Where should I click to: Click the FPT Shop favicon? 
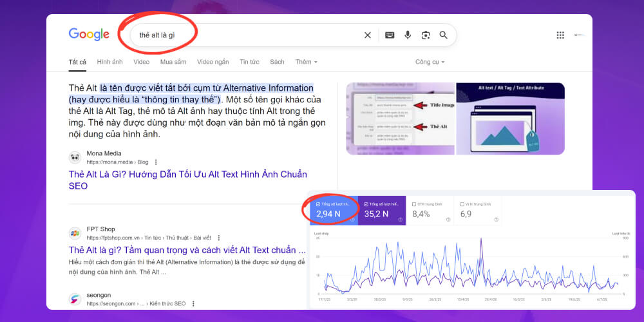click(75, 233)
